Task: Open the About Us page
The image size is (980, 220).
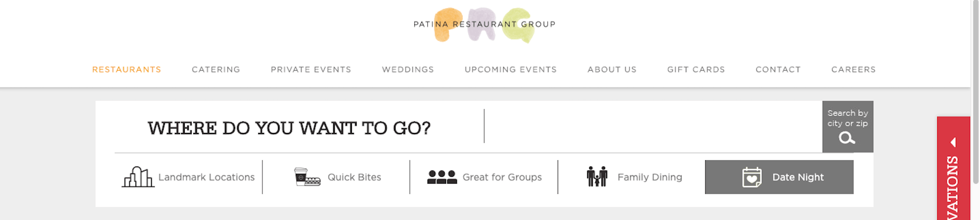Action: [612, 70]
